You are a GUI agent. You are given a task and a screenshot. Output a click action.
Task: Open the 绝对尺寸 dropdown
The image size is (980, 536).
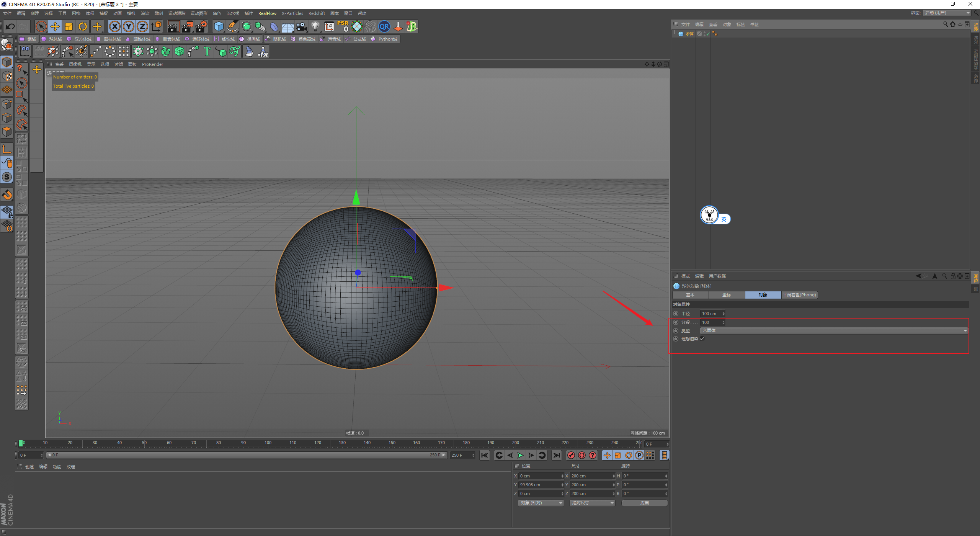[x=592, y=503]
